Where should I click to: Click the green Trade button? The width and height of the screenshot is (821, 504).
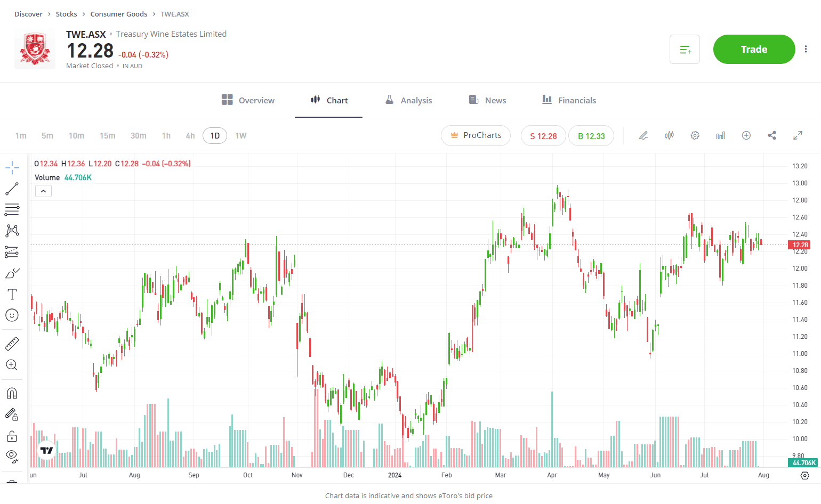754,50
